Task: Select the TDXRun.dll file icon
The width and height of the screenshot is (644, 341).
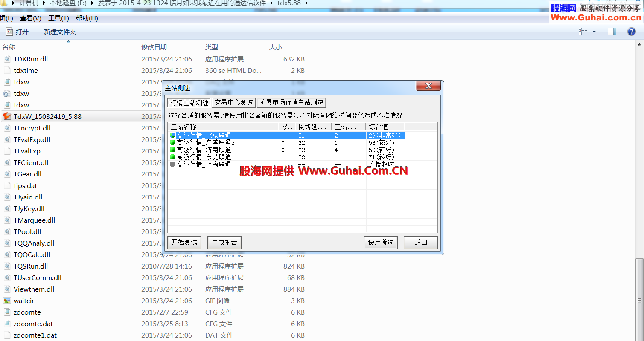Action: click(7, 59)
